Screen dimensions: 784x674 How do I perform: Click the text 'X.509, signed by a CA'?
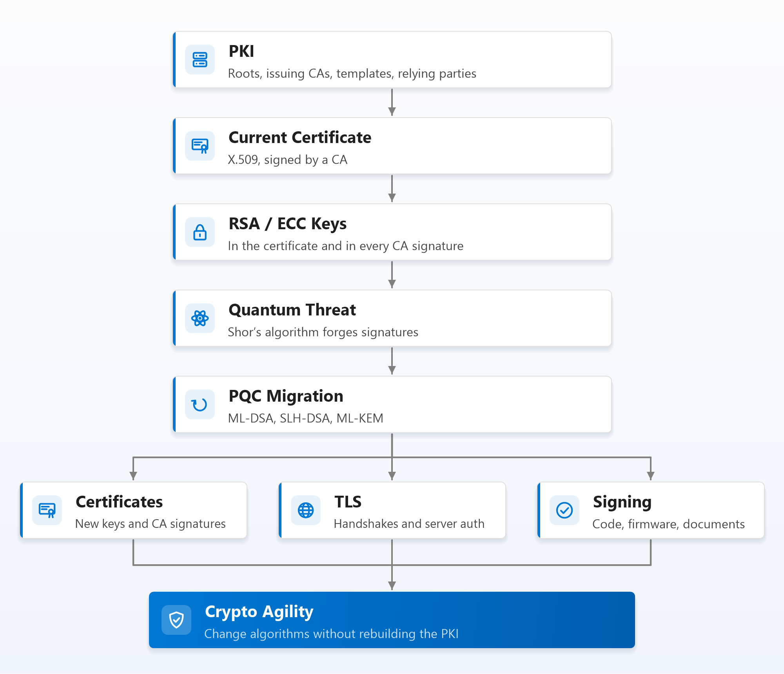click(x=288, y=160)
